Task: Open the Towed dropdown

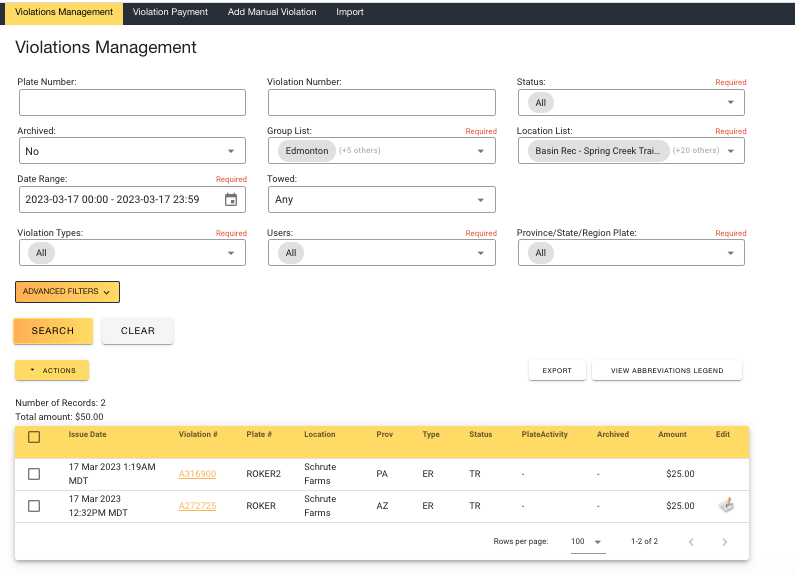Action: tap(381, 199)
